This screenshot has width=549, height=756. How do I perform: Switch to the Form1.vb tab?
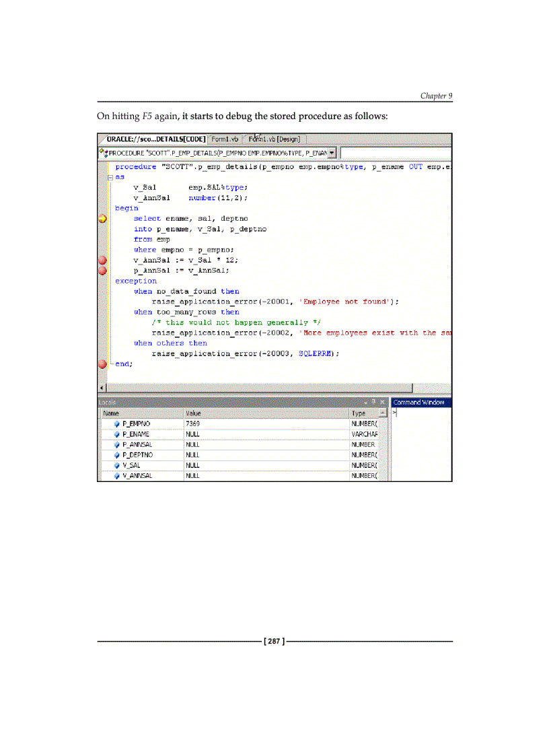click(x=224, y=139)
